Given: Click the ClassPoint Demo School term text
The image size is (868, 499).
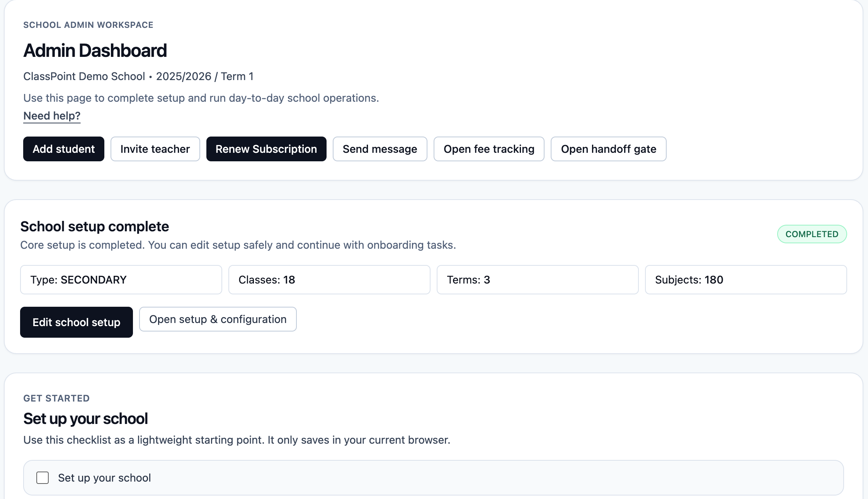Looking at the screenshot, I should point(138,76).
